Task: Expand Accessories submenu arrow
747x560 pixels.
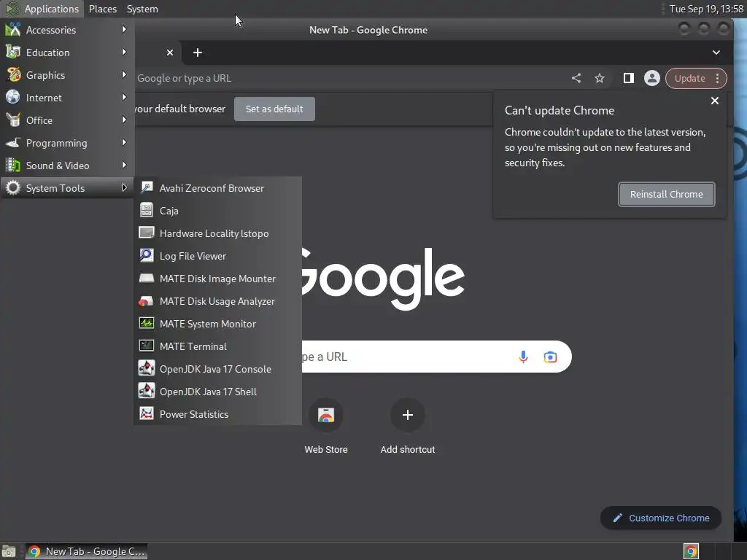Action: [x=124, y=29]
